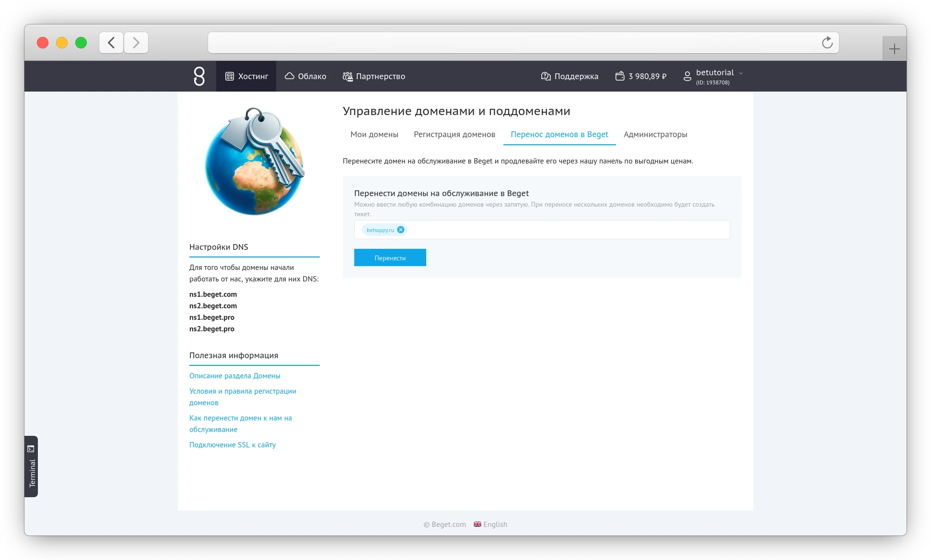The height and width of the screenshot is (560, 931).
Task: Open a new browser tab
Action: pyautogui.click(x=895, y=48)
